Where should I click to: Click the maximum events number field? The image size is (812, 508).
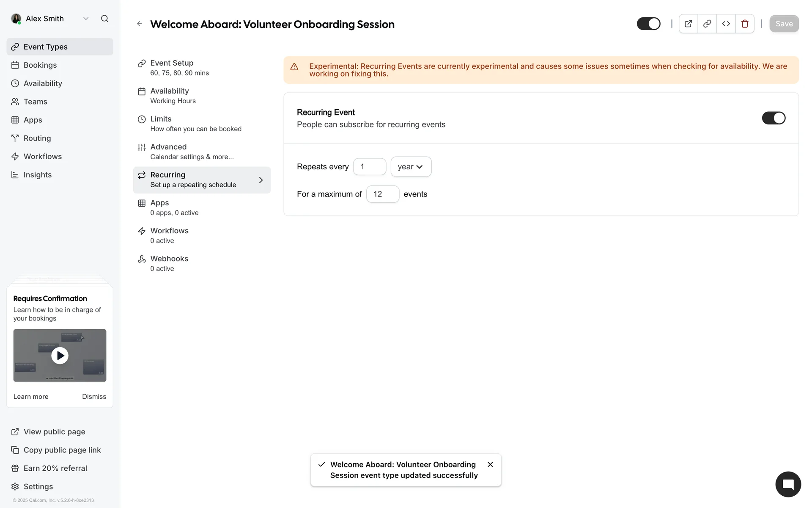382,194
